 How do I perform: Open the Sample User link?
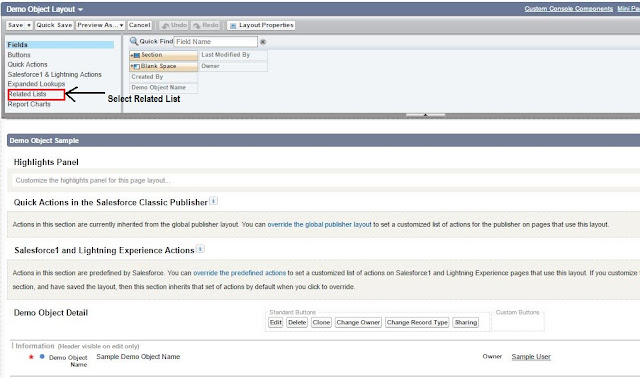tap(531, 357)
